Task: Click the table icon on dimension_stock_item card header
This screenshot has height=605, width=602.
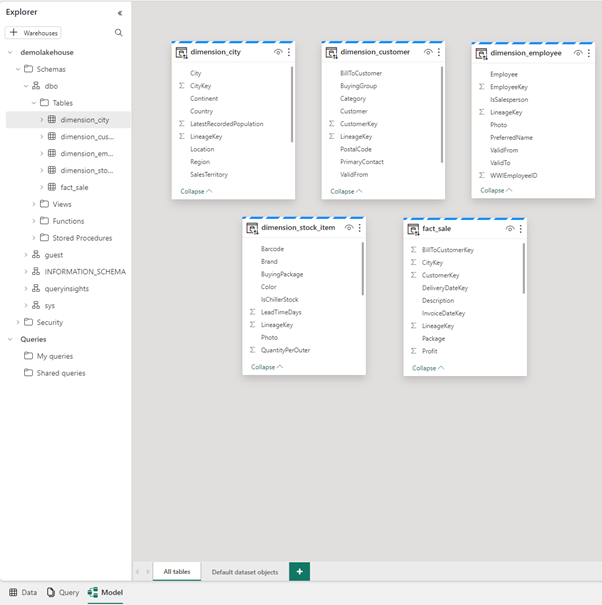Action: 252,228
